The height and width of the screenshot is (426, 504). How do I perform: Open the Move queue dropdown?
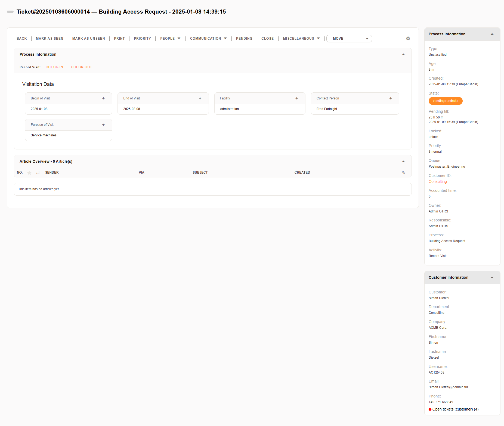[x=349, y=39]
